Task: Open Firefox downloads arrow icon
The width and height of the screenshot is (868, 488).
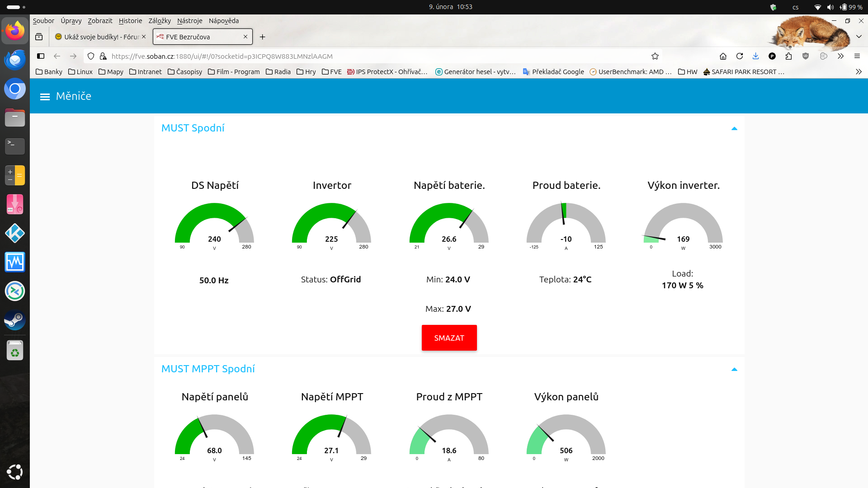Action: (755, 56)
